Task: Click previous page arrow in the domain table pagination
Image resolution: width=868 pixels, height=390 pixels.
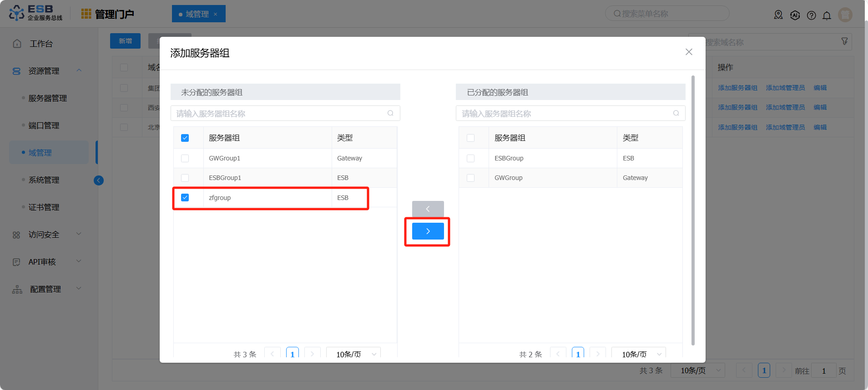Action: click(744, 370)
